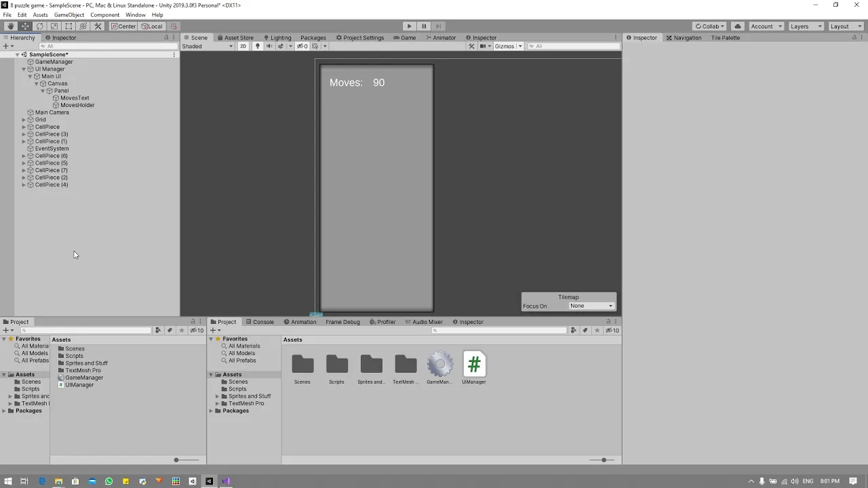This screenshot has height=488, width=868.
Task: Open the Layout dropdown
Action: tap(845, 26)
